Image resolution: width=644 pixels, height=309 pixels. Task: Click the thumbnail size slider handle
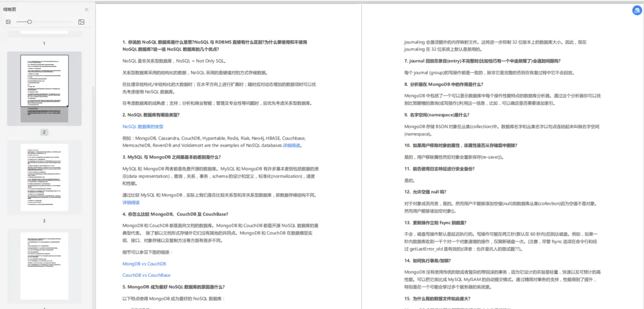pos(30,22)
